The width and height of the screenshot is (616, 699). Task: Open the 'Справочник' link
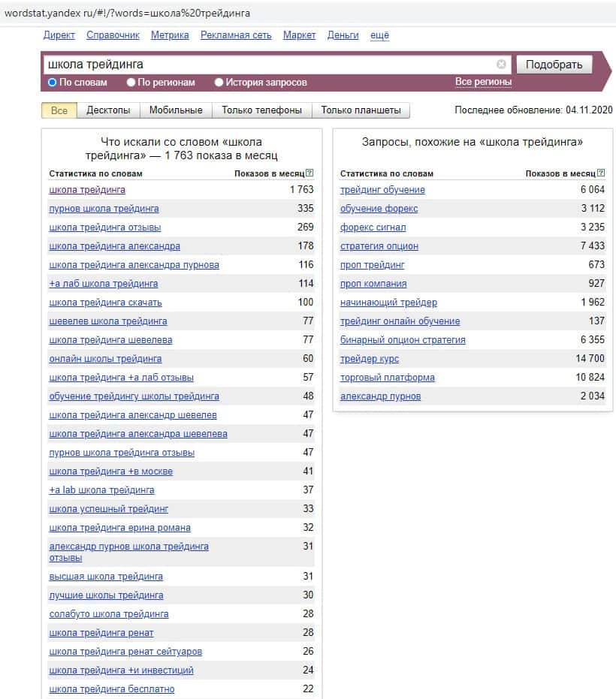coord(113,35)
